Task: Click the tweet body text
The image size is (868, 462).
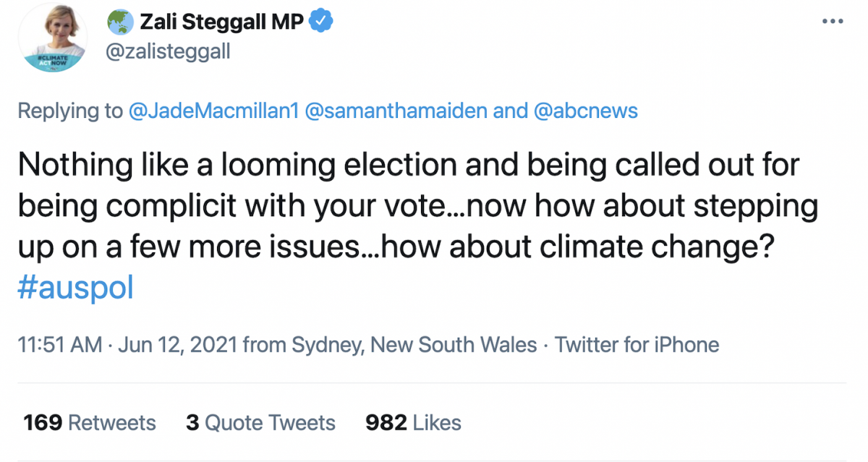Action: 405,206
